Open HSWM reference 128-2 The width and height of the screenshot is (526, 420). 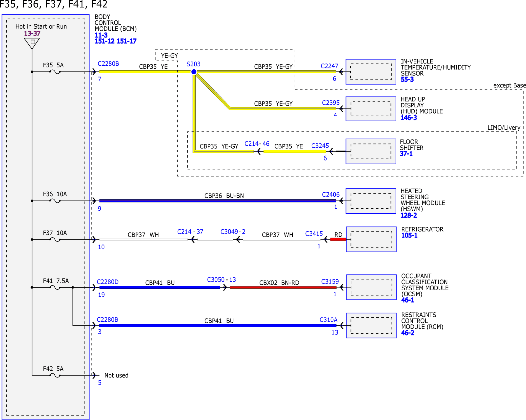coord(409,215)
